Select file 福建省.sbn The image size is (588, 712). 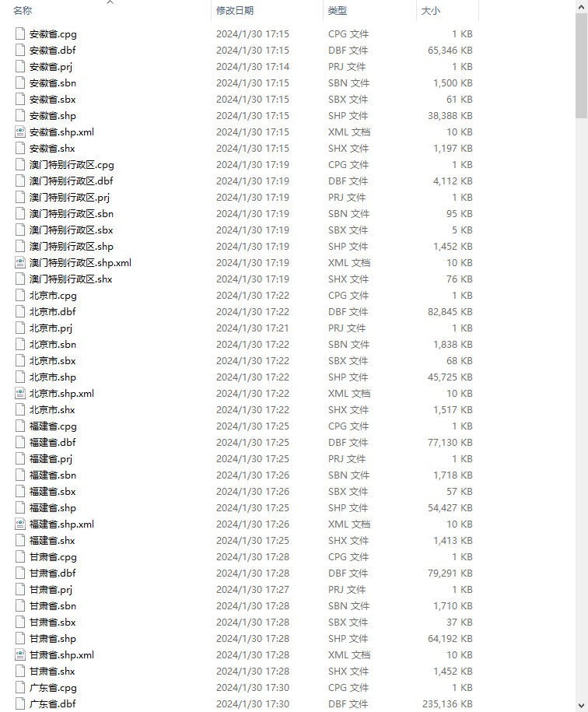click(53, 475)
